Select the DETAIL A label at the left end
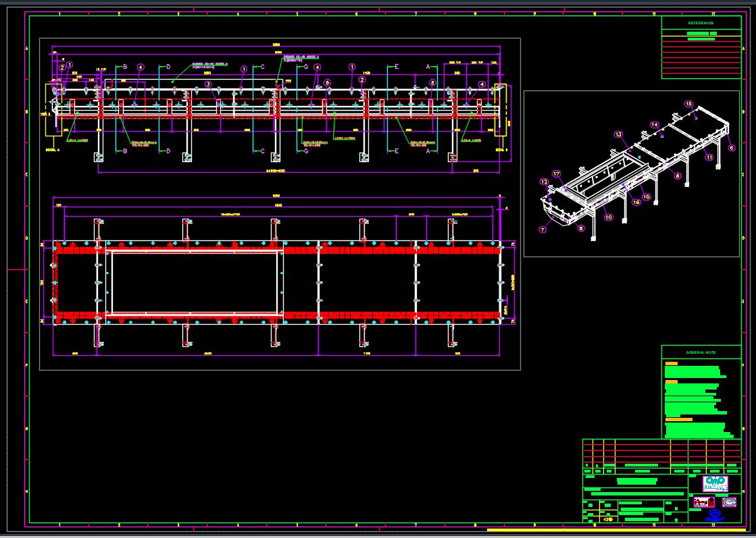Viewport: 756px width, 538px height. 52,149
